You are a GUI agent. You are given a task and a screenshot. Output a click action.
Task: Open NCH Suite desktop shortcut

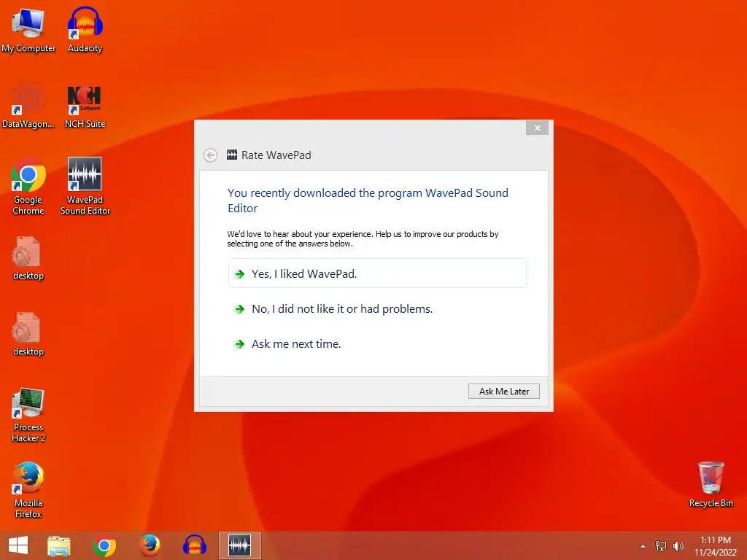pyautogui.click(x=85, y=106)
